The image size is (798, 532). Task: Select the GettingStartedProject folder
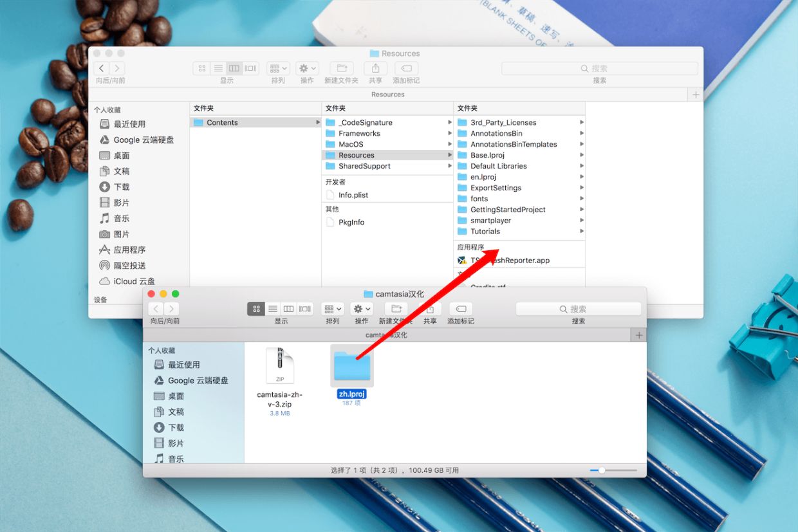tap(519, 210)
